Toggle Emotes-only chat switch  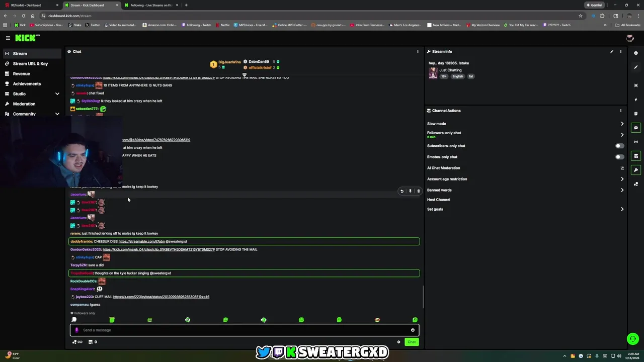(x=620, y=157)
